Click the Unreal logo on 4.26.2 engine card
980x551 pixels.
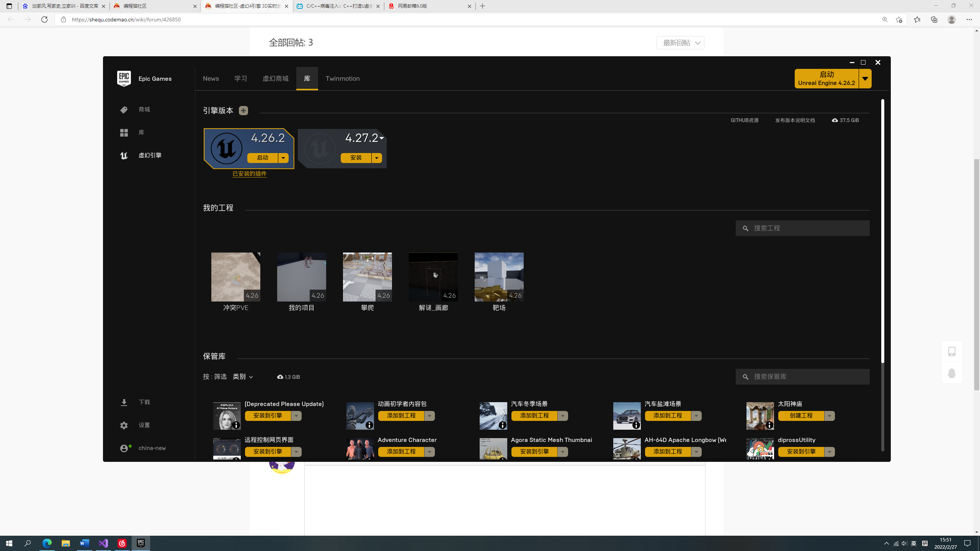pos(227,148)
